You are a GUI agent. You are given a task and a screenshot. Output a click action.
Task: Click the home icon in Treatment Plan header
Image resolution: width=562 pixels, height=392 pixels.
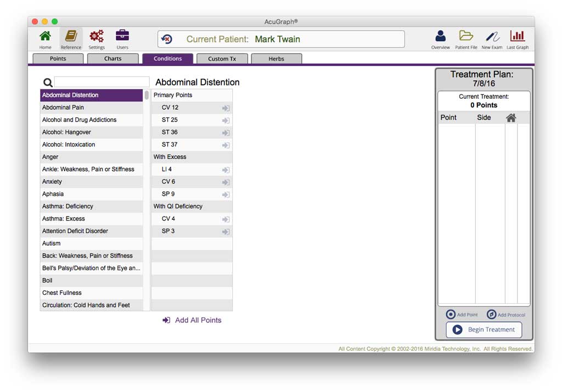tap(511, 118)
